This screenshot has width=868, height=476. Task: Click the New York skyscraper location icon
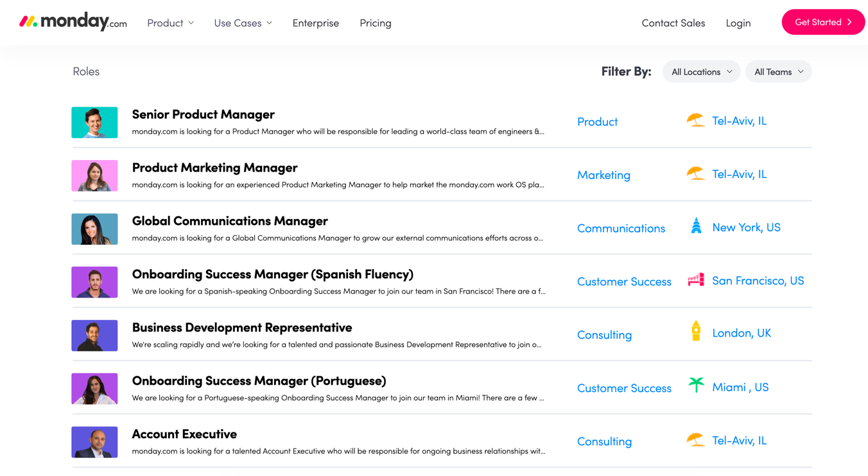tap(696, 226)
